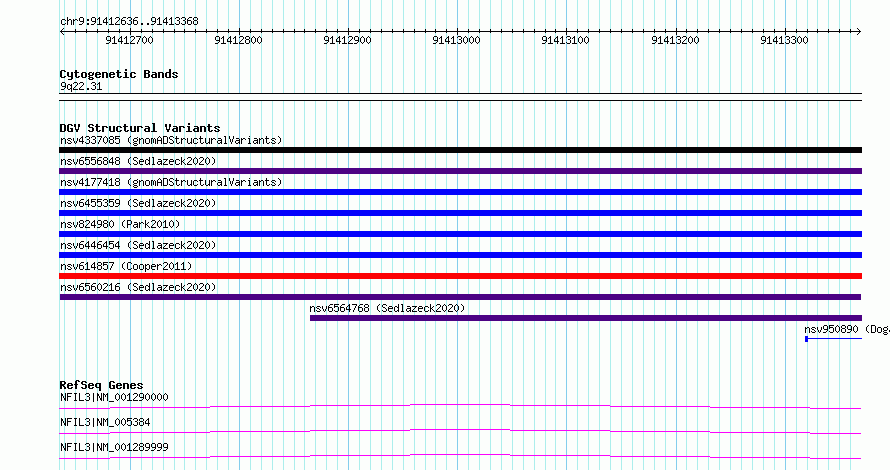Screen dimensions: 890x470
Task: Click magenta transcript line for NM_001289999
Action: point(460,456)
